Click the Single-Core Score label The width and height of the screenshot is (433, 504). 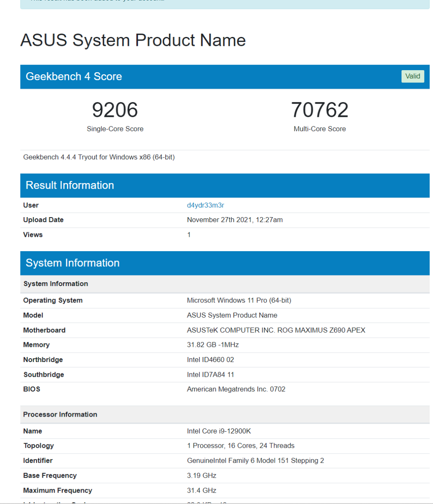coord(115,129)
